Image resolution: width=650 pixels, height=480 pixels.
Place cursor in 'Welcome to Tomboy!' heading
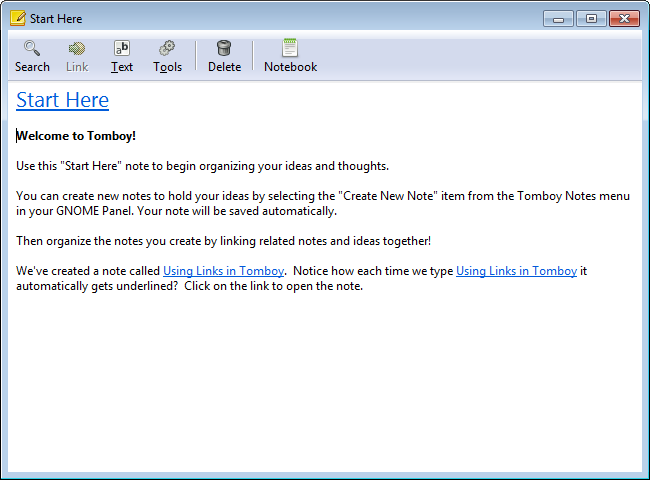pyautogui.click(x=76, y=136)
